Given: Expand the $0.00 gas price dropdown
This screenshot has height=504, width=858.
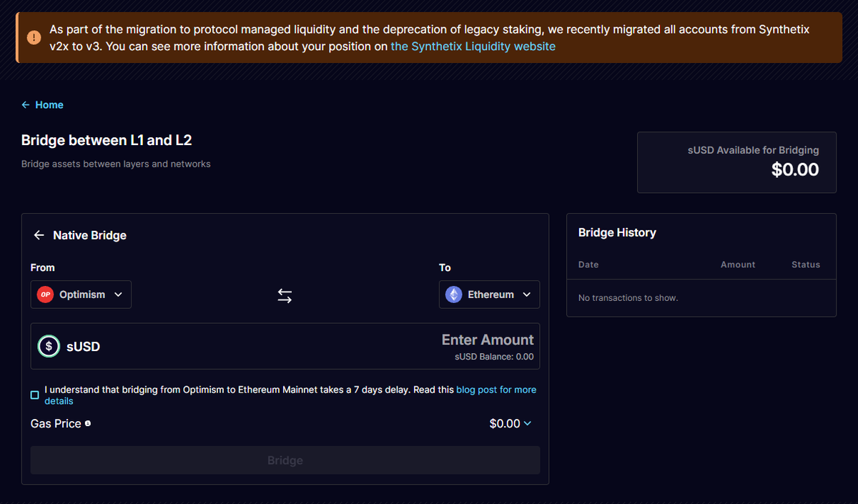Looking at the screenshot, I should pyautogui.click(x=511, y=424).
